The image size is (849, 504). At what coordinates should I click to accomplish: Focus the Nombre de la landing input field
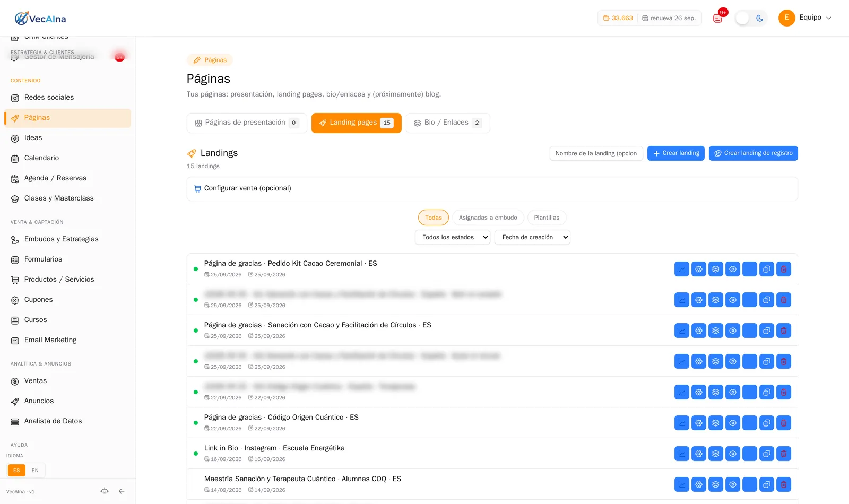pos(596,153)
